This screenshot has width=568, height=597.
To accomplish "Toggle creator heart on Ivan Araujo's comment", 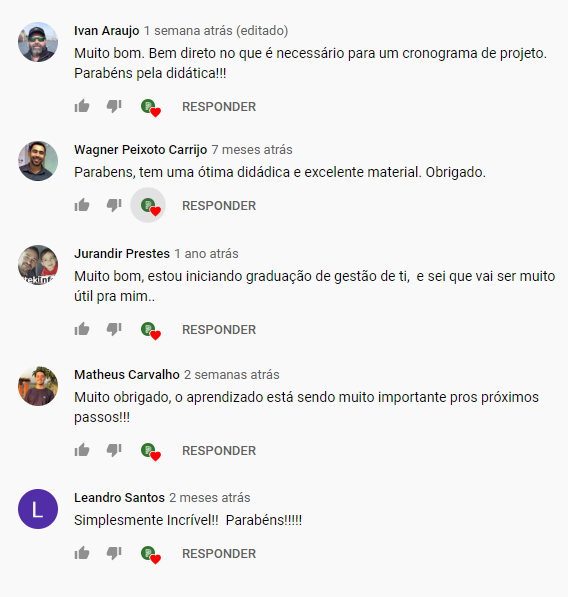I will click(150, 107).
